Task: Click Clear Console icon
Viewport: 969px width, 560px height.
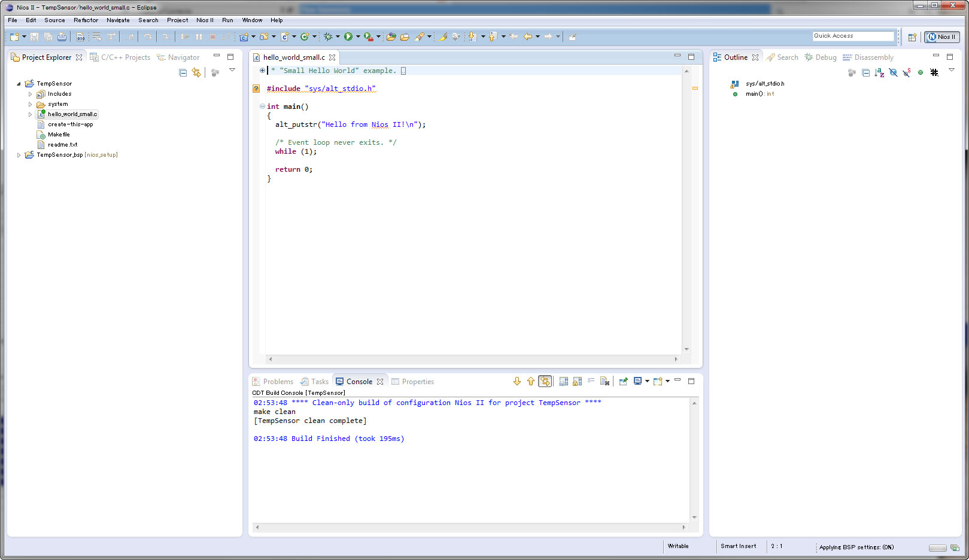Action: (x=605, y=381)
